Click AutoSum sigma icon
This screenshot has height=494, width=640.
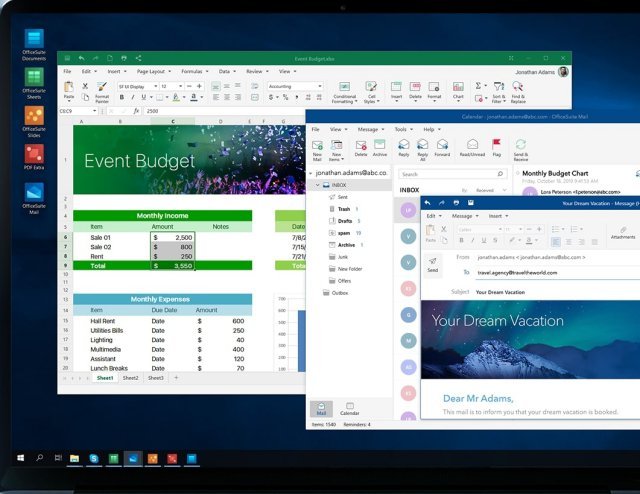pyautogui.click(x=478, y=86)
